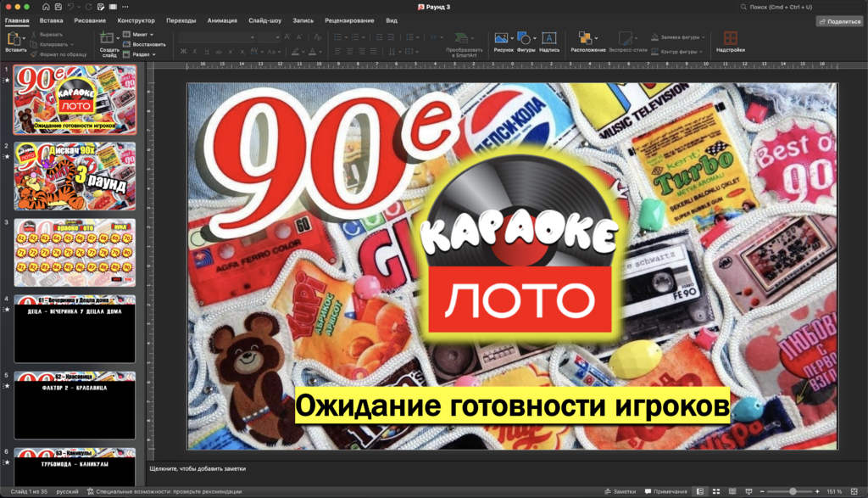Open the Create Slide dropdown arrow
The image size is (868, 498).
pos(118,38)
